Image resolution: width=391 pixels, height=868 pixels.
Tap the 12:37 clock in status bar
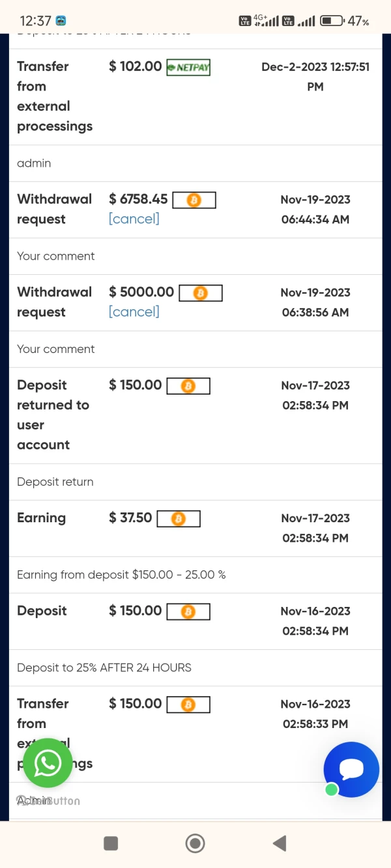pyautogui.click(x=35, y=21)
